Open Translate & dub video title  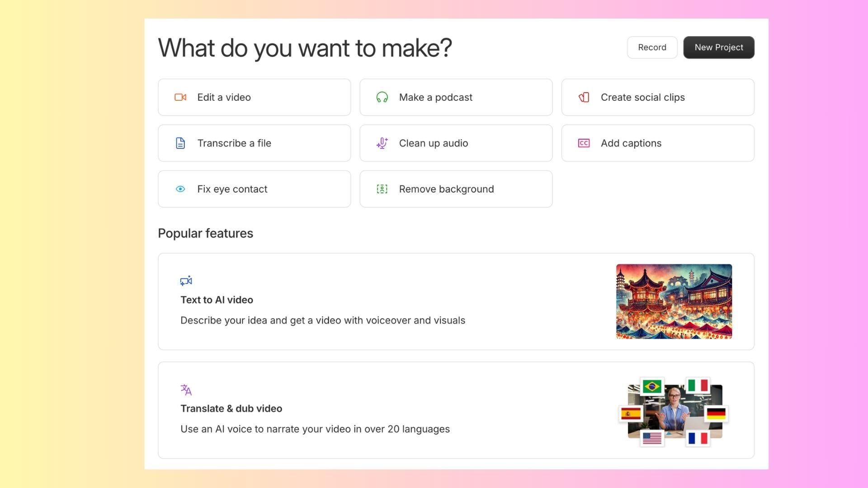tap(231, 408)
